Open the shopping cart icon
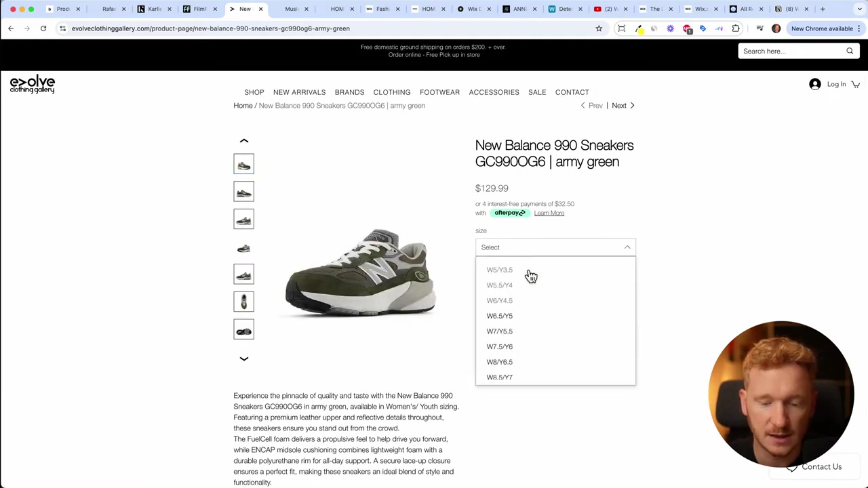 pyautogui.click(x=856, y=84)
